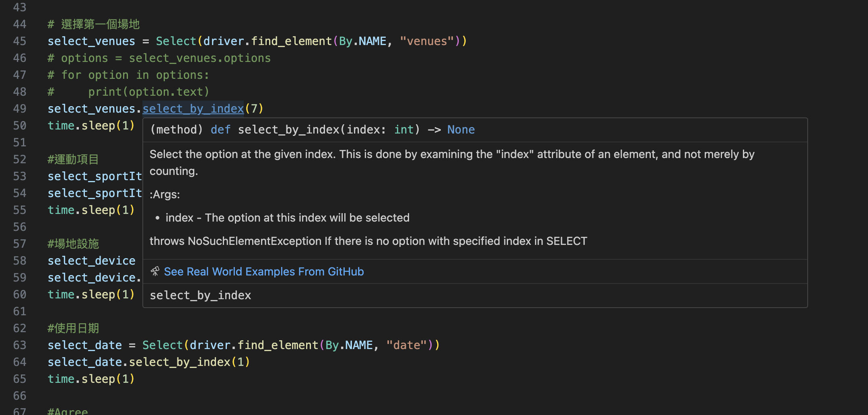
Task: Click commented print(option.text) on line 48
Action: pyautogui.click(x=149, y=92)
